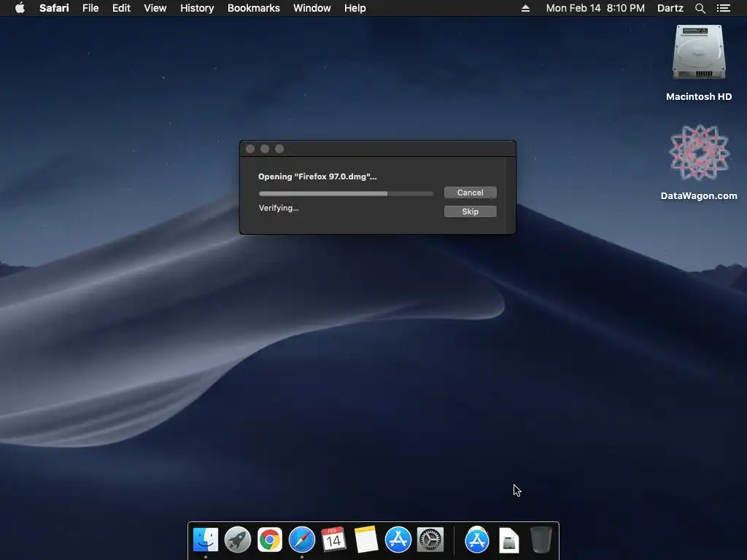The image size is (747, 560).
Task: Open the Bookmarks menu
Action: (253, 8)
